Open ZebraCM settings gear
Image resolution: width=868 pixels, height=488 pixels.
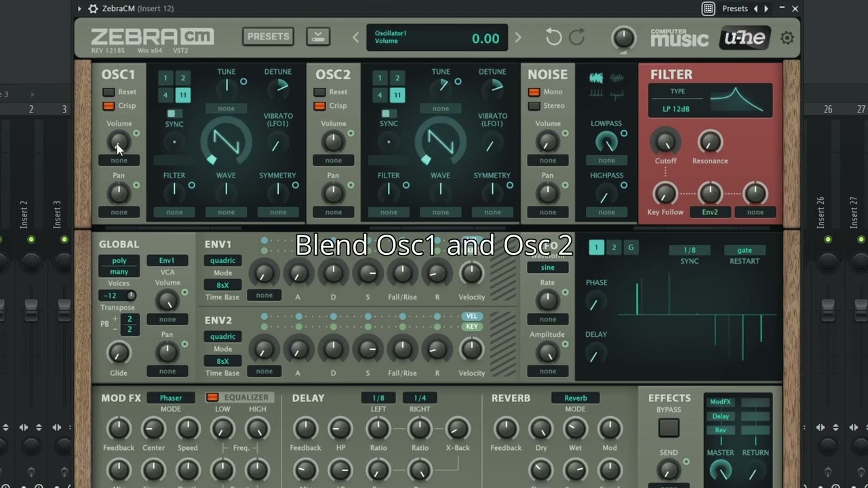pyautogui.click(x=787, y=38)
